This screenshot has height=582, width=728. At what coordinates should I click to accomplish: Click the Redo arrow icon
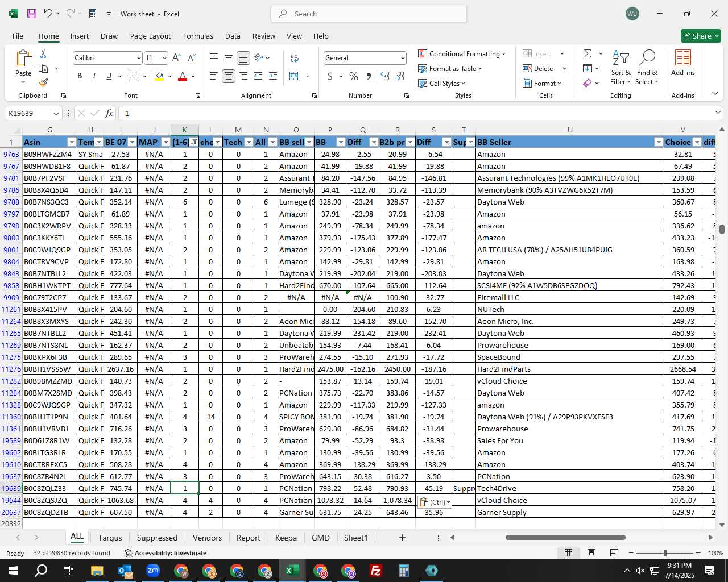pyautogui.click(x=71, y=14)
